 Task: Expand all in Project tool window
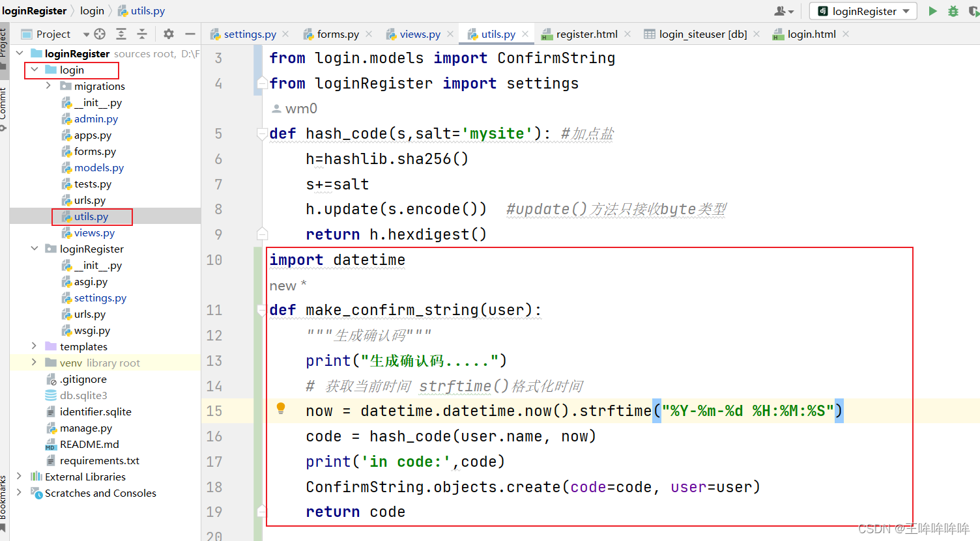121,34
